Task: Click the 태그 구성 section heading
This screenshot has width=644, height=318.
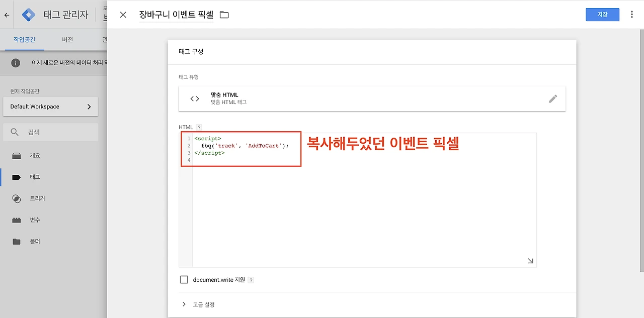Action: click(x=191, y=51)
